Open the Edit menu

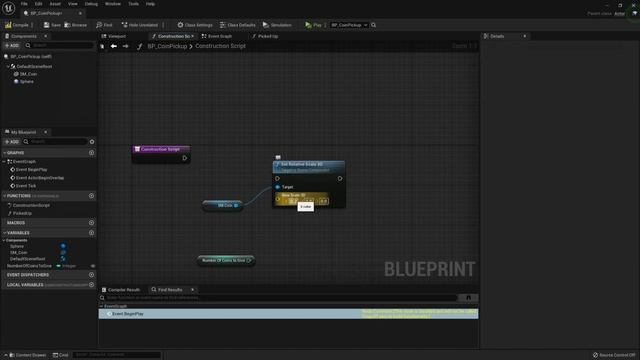(x=38, y=4)
